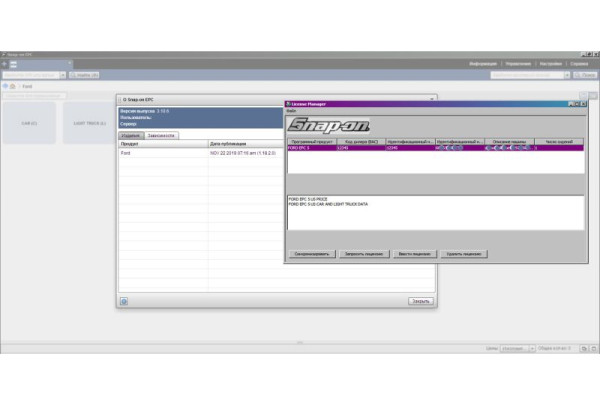Select the LIGHT TRUCK tile
Screen dimensions: 600x405
(x=90, y=123)
